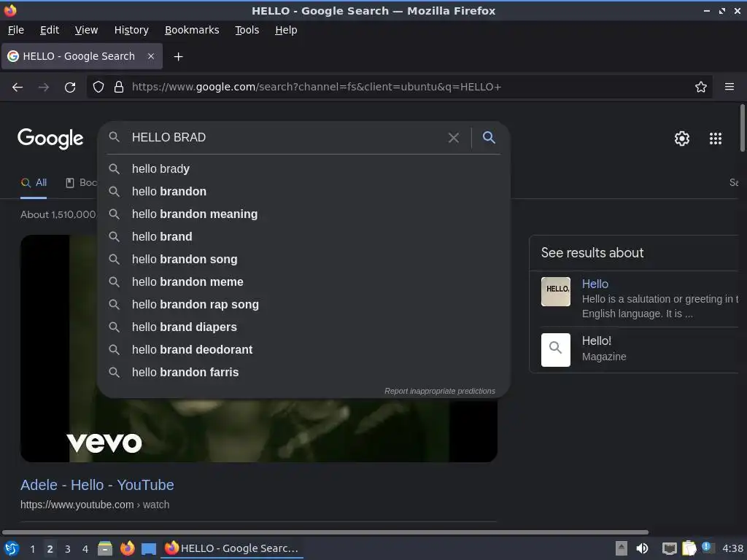This screenshot has height=560, width=747.
Task: Open Google quick settings gear
Action: (682, 139)
